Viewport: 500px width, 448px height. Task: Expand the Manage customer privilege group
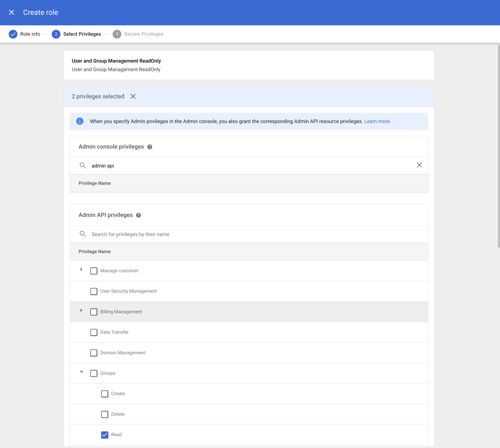pos(82,269)
